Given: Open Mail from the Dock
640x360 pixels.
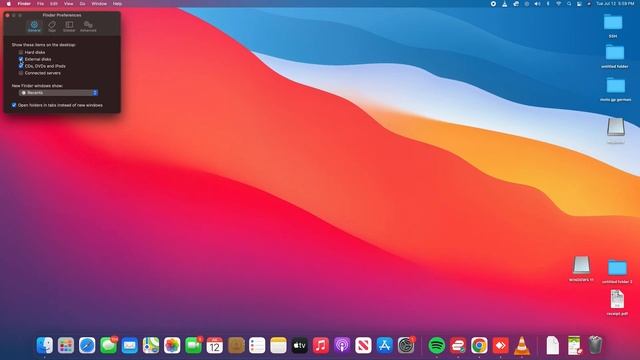Looking at the screenshot, I should [x=129, y=345].
